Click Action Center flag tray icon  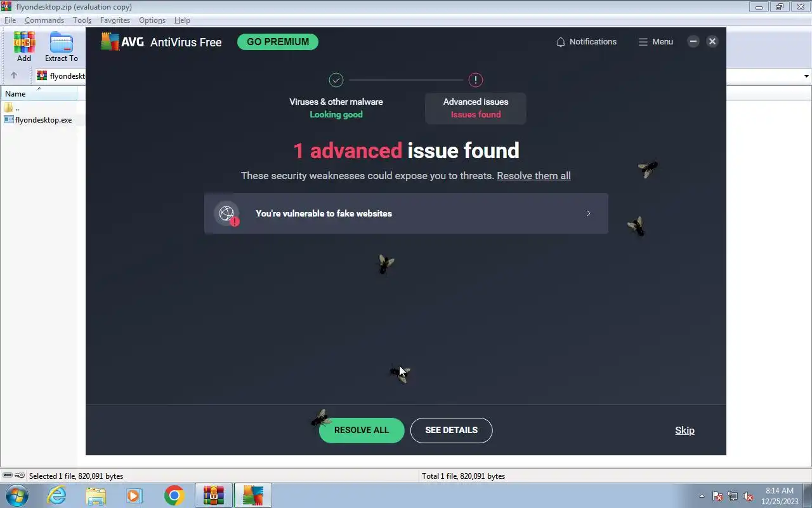717,497
